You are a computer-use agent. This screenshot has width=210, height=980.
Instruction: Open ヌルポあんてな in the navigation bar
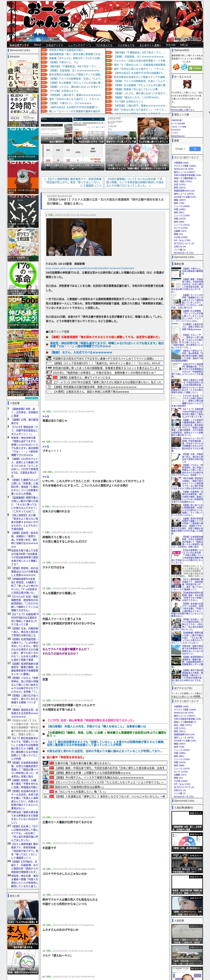pos(126,45)
